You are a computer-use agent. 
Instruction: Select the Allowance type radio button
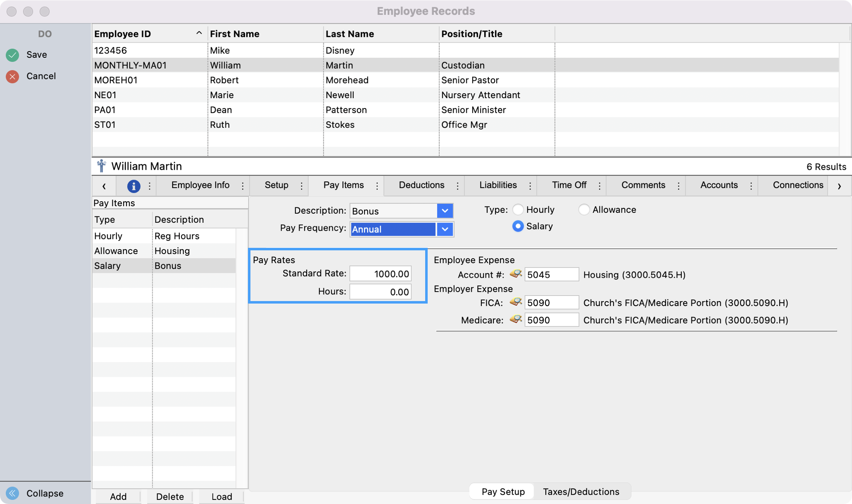coord(584,210)
